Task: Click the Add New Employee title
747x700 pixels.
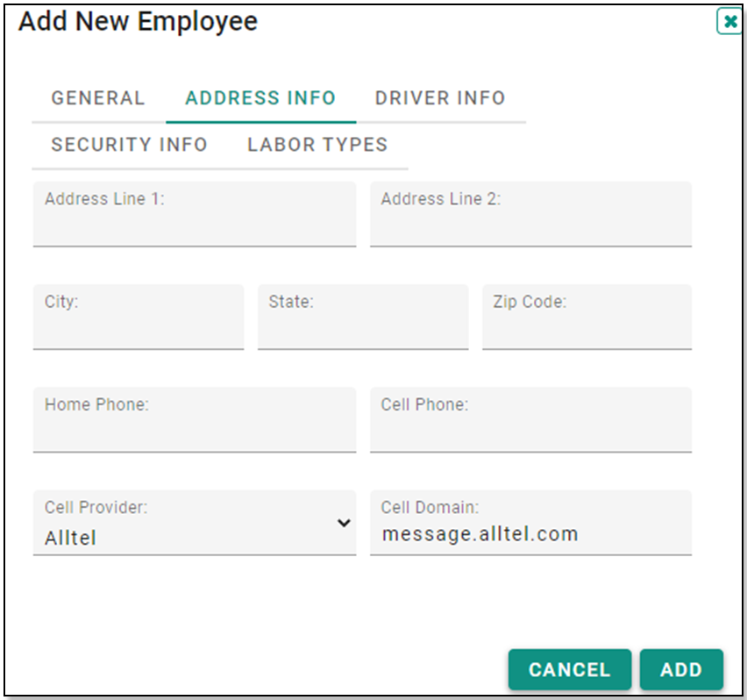Action: pyautogui.click(x=139, y=21)
